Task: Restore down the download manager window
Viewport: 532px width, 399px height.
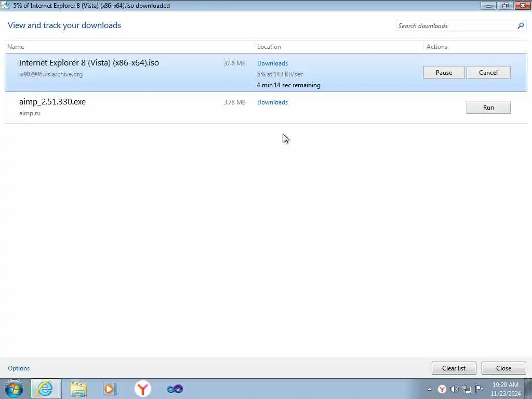Action: coord(505,5)
